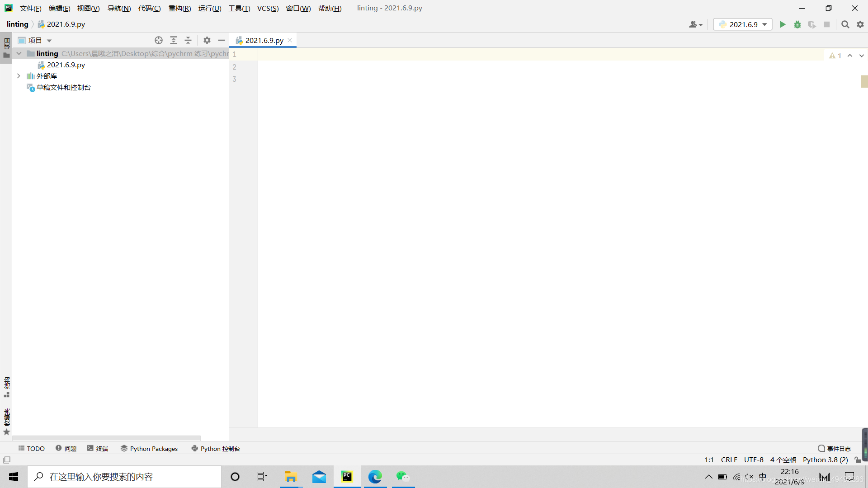The width and height of the screenshot is (868, 488).
Task: Expand all items in project tree
Action: tap(174, 40)
